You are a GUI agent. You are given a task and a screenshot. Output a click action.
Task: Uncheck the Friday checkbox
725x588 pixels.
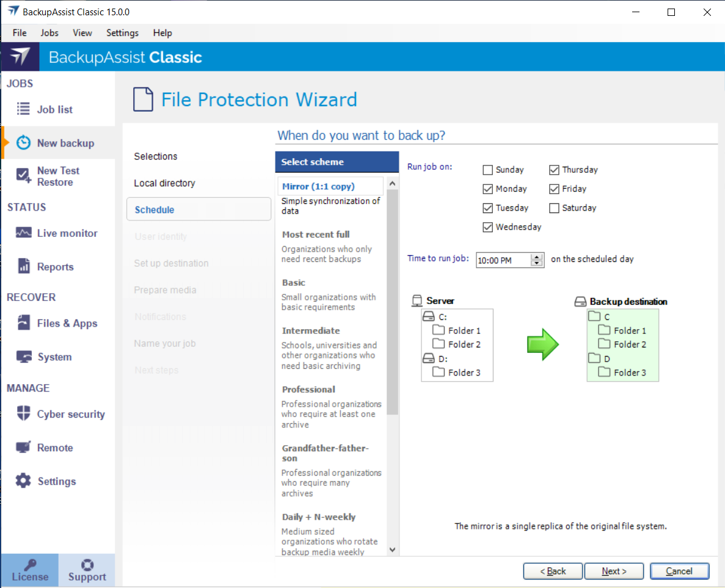[x=554, y=189]
